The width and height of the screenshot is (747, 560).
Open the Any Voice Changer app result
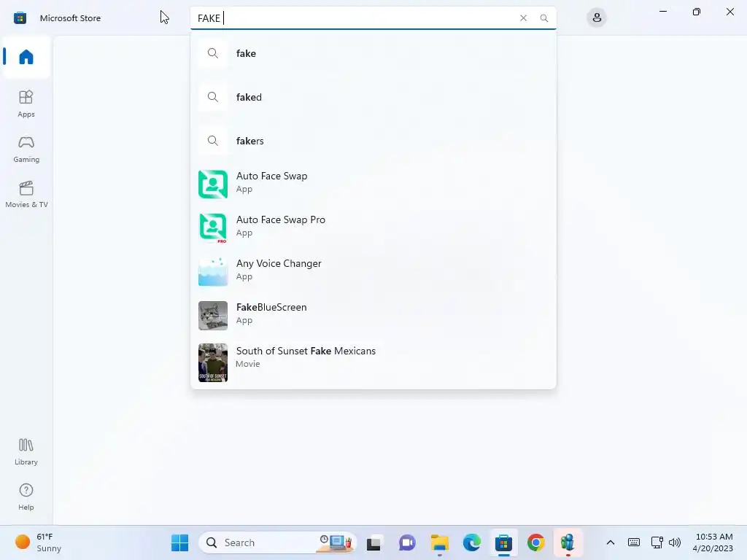373,271
